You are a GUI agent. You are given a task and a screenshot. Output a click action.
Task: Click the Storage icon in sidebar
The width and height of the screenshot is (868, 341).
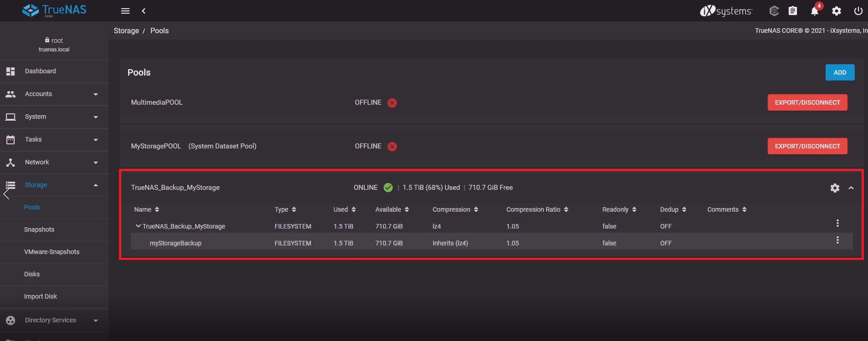click(10, 185)
